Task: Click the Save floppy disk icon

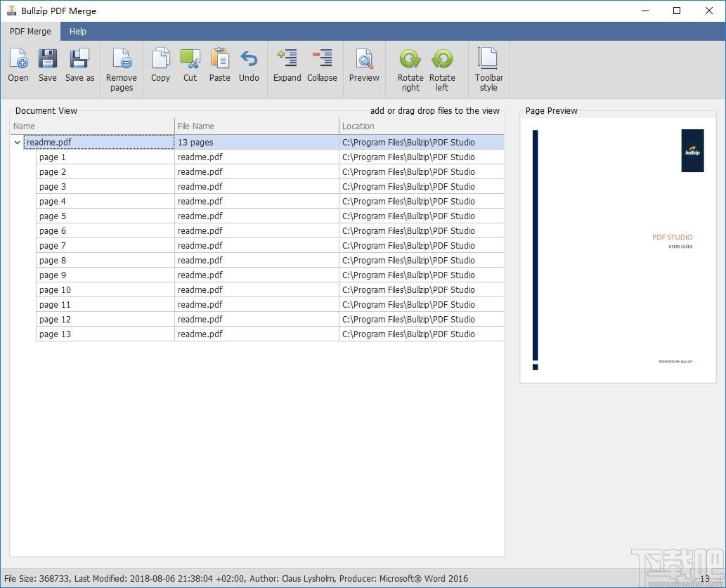Action: (x=48, y=59)
